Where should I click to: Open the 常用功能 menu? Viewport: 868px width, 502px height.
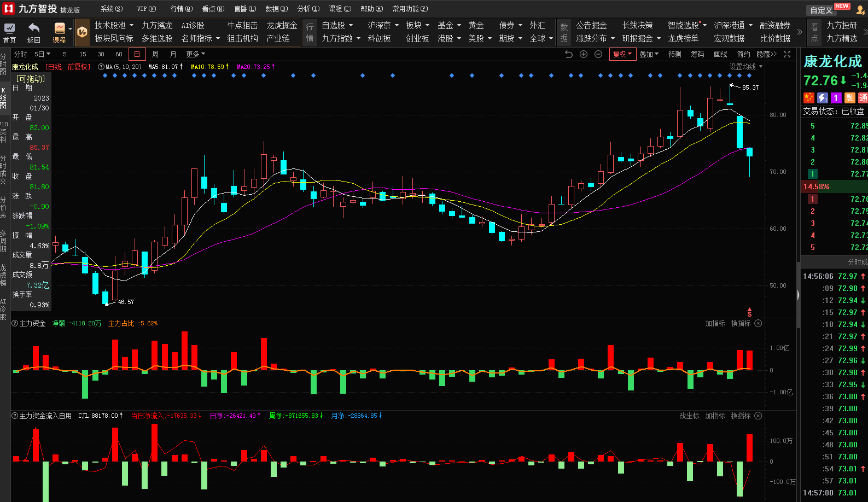click(410, 9)
